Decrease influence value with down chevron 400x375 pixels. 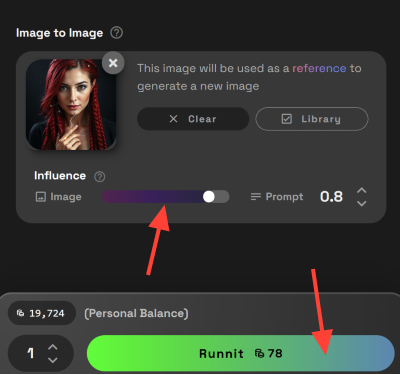tap(362, 203)
